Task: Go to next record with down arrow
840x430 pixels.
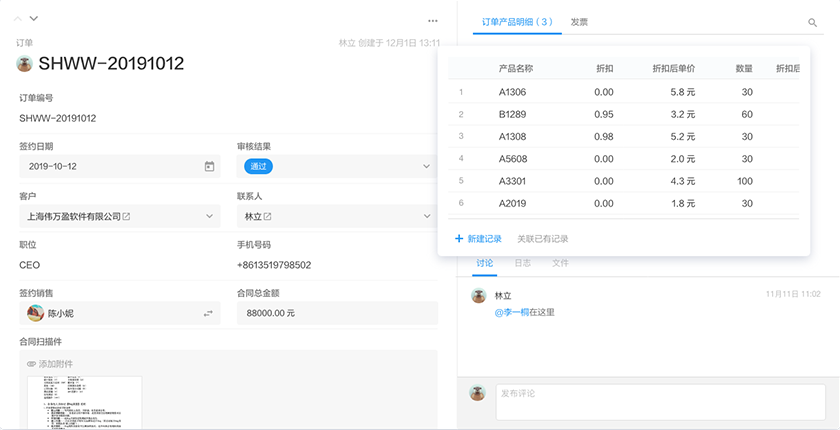Action: 34,18
